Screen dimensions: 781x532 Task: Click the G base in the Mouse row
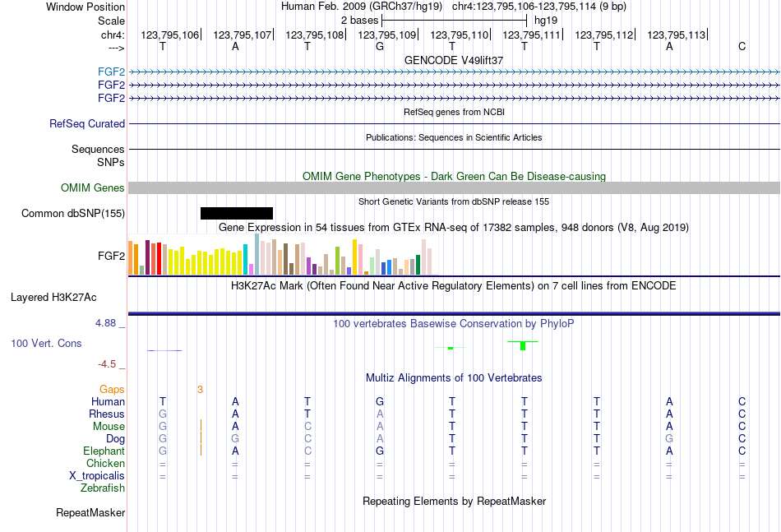(x=163, y=427)
